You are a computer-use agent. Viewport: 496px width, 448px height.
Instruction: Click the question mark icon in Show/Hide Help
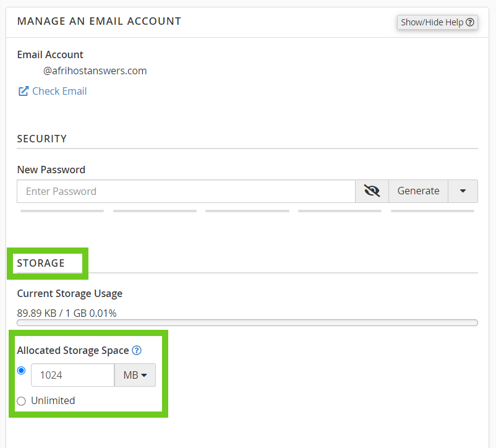[x=470, y=22]
